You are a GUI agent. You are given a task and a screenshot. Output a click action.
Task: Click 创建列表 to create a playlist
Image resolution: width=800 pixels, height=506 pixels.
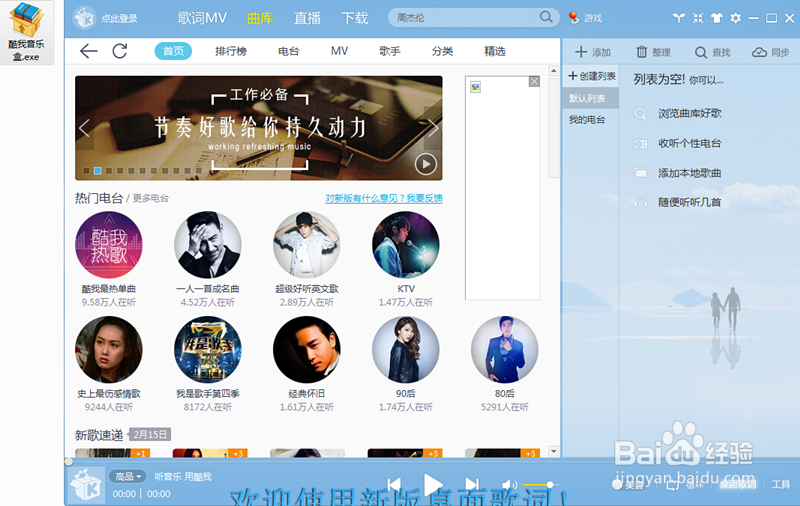[592, 76]
